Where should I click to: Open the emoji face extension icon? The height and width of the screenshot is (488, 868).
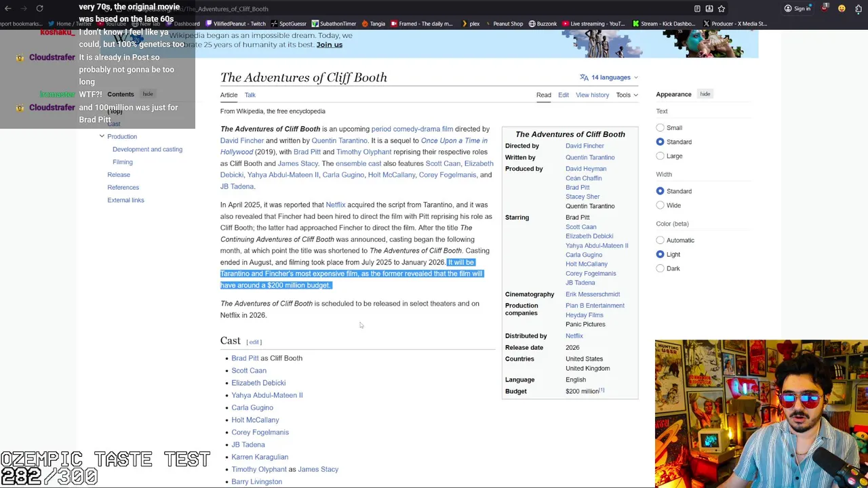point(842,9)
